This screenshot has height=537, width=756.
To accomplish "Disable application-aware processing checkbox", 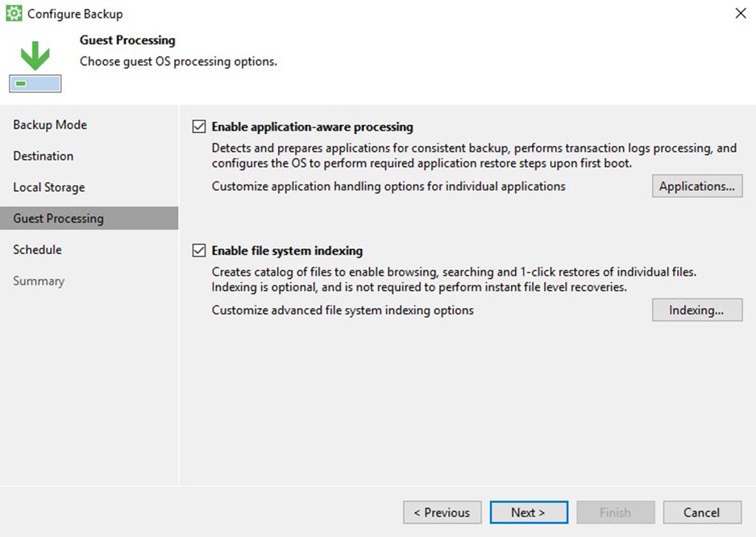I will coord(198,127).
